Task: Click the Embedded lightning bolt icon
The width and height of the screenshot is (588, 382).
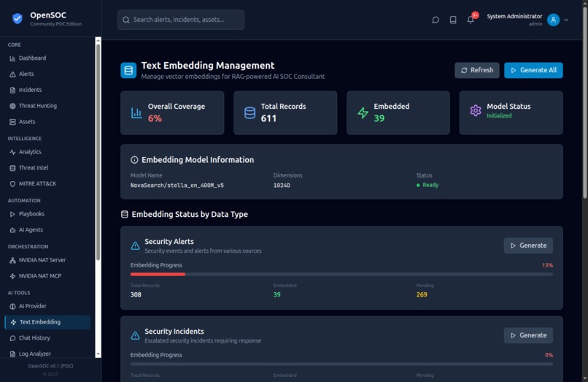Action: [363, 112]
